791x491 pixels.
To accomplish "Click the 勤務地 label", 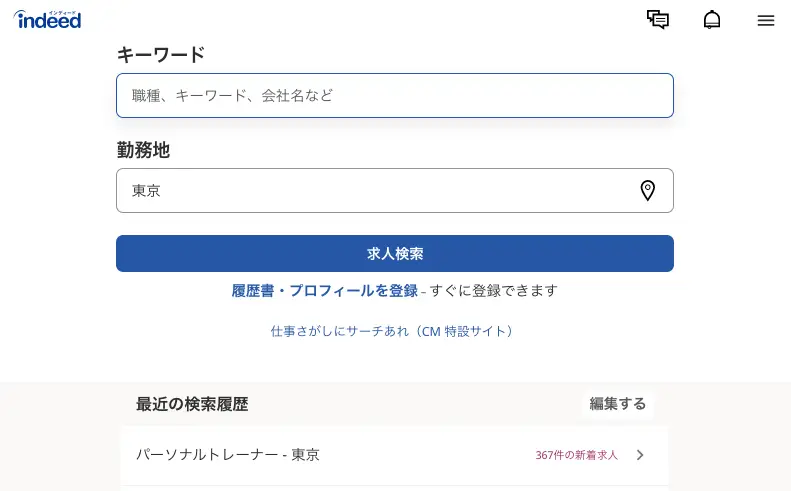I will click(143, 150).
